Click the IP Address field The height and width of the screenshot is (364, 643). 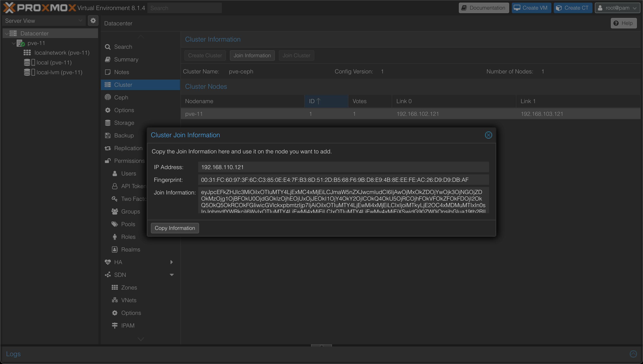click(344, 167)
